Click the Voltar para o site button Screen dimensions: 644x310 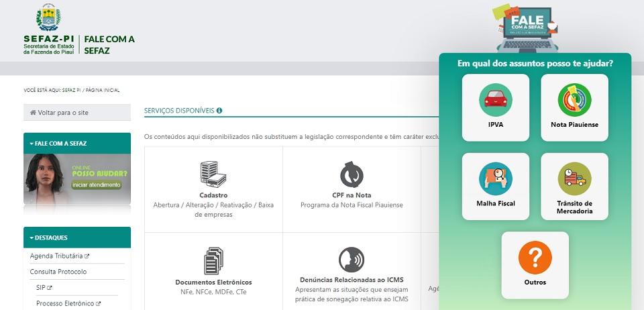point(77,113)
